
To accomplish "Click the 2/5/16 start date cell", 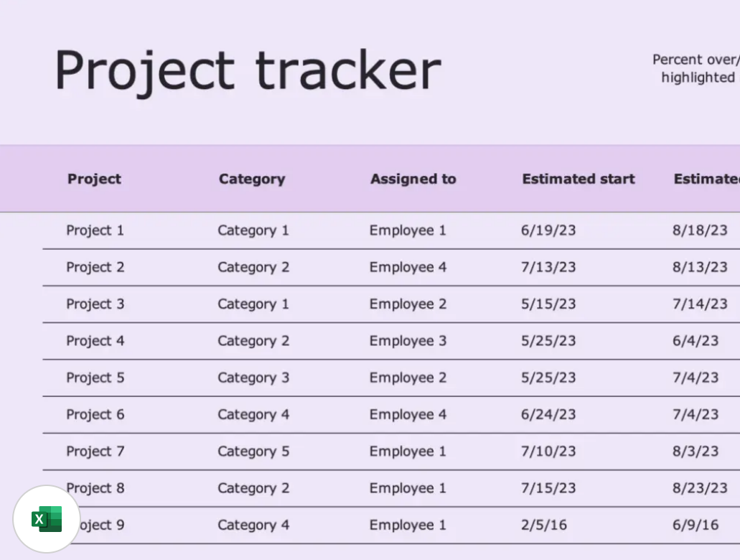I will coord(543,525).
